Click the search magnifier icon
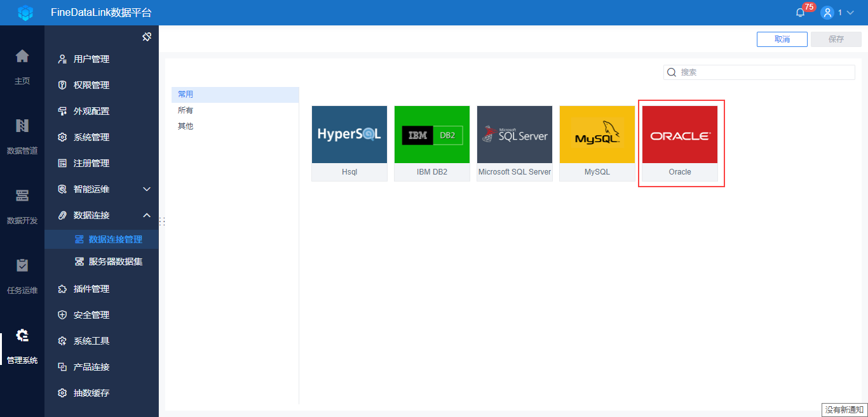Viewport: 868px width, 417px height. tap(672, 72)
